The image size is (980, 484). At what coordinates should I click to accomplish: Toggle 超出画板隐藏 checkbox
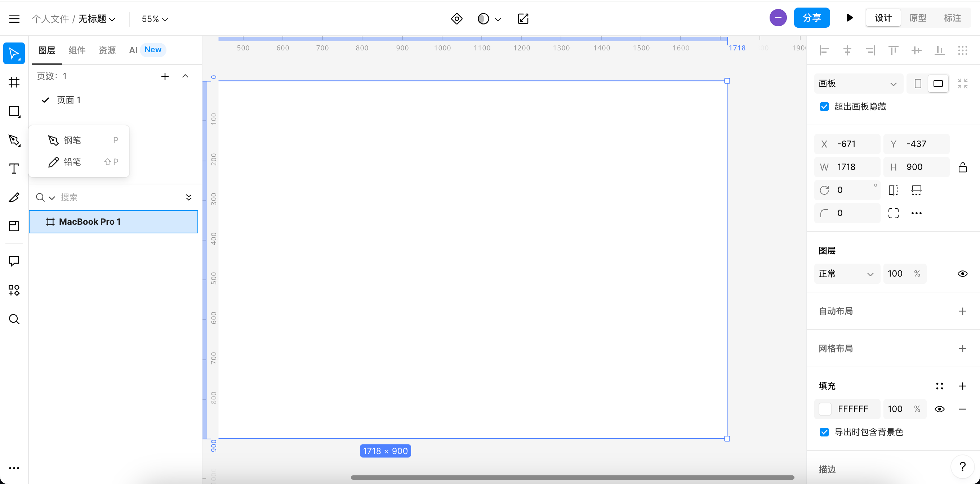coord(823,106)
